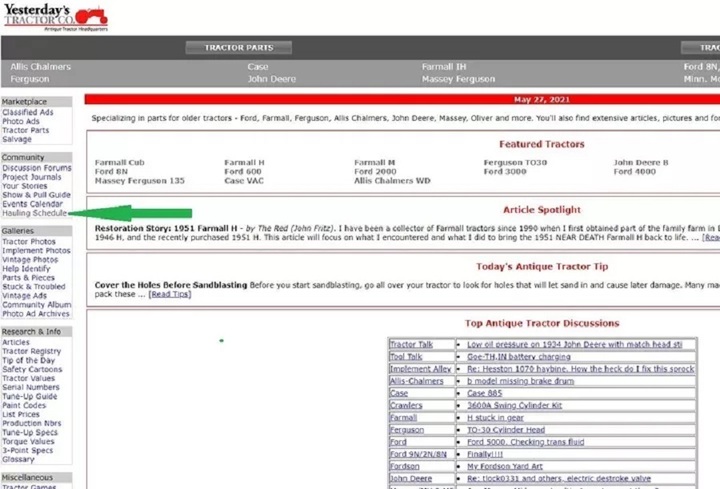Select Allis Chalmers in the nav bar
Image resolution: width=720 pixels, height=489 pixels.
(x=41, y=67)
